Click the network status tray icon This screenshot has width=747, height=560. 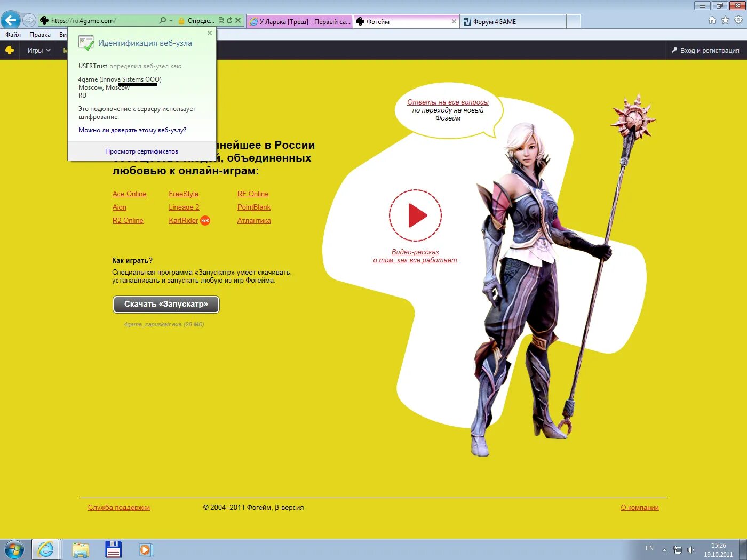pyautogui.click(x=678, y=549)
